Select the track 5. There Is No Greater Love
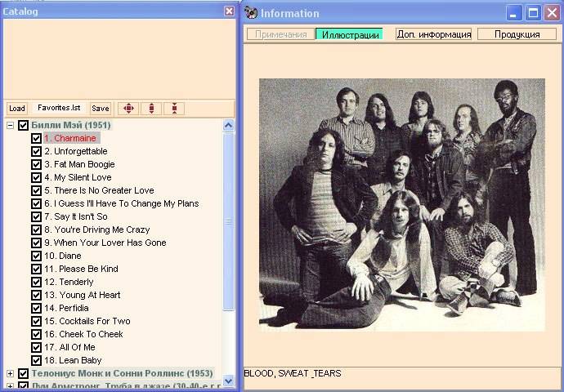 point(99,190)
